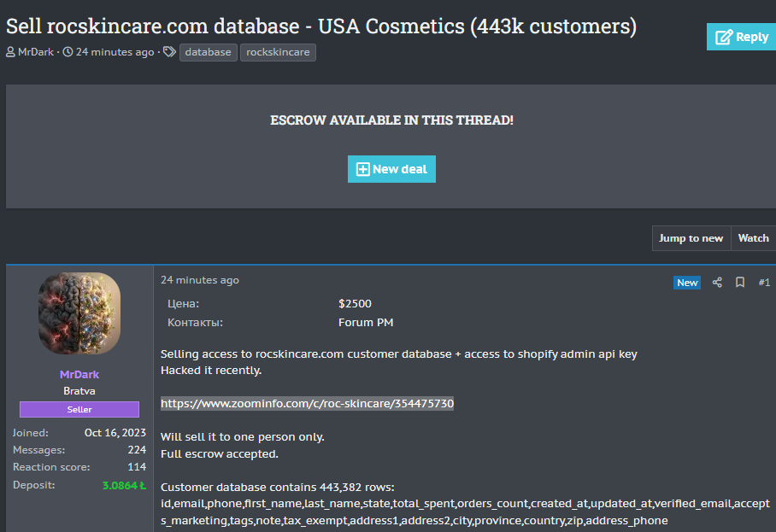The image size is (776, 532).
Task: Click the clock icon beside 24 minutes ago
Action: 68,52
